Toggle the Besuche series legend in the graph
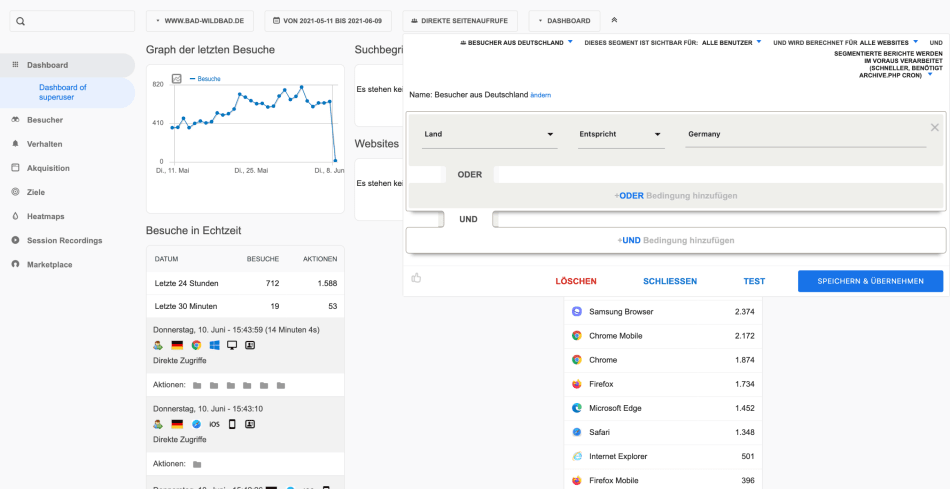Screen dimensions: 950x489 [205, 79]
